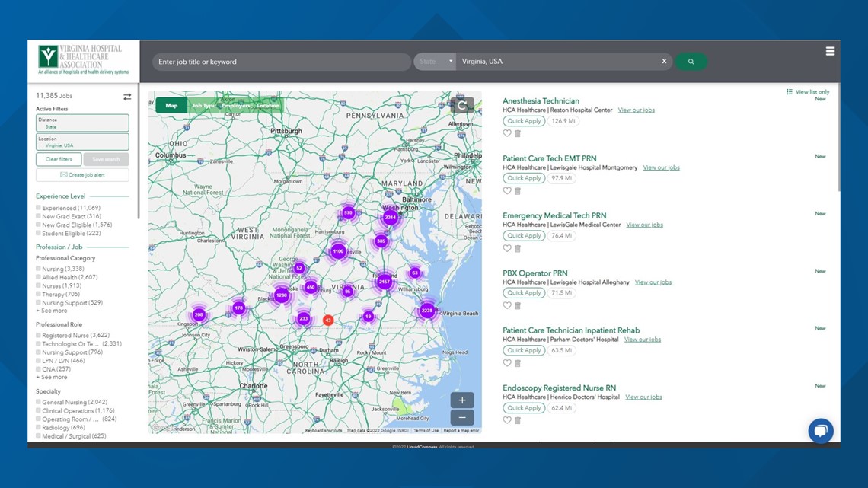Quick Apply to PBX Operator PRN
The width and height of the screenshot is (868, 488).
[x=524, y=292]
